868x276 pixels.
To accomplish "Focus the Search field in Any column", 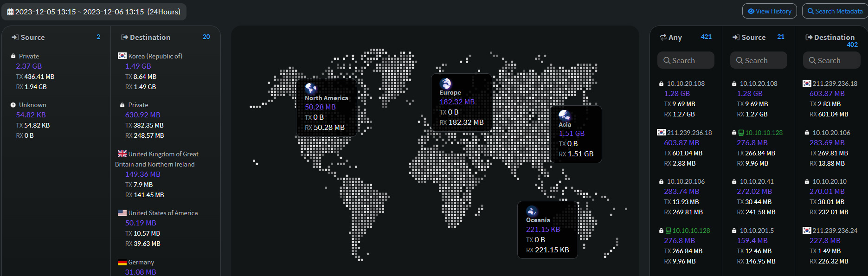I will coord(686,60).
